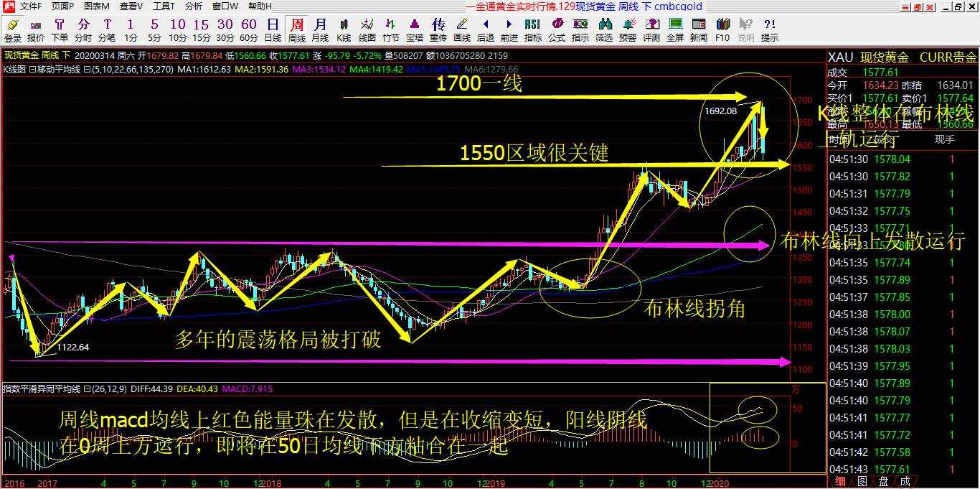Screen dimensions: 980x489
Task: Open the 窗口W menu
Action: 225,6
